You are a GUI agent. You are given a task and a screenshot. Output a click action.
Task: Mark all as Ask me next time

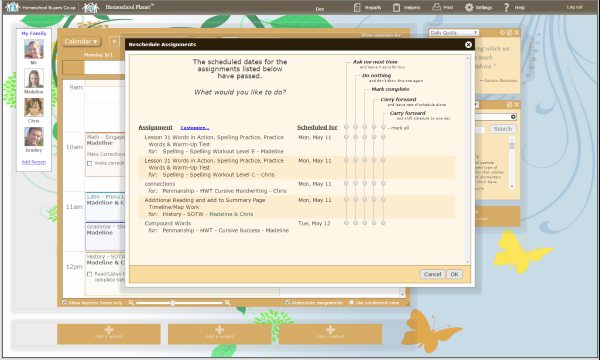[x=346, y=127]
